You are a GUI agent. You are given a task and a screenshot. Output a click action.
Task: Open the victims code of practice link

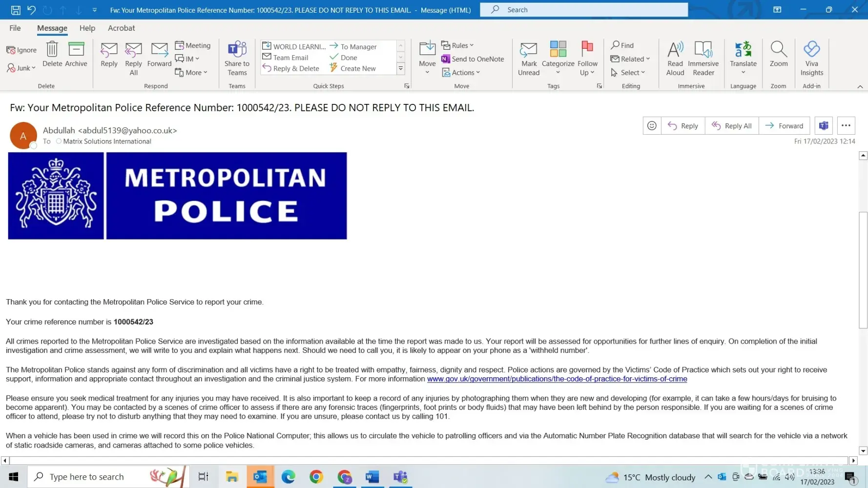(x=557, y=379)
